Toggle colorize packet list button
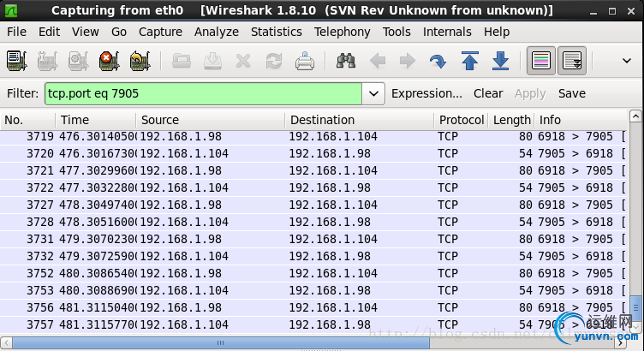The width and height of the screenshot is (644, 351). click(540, 62)
